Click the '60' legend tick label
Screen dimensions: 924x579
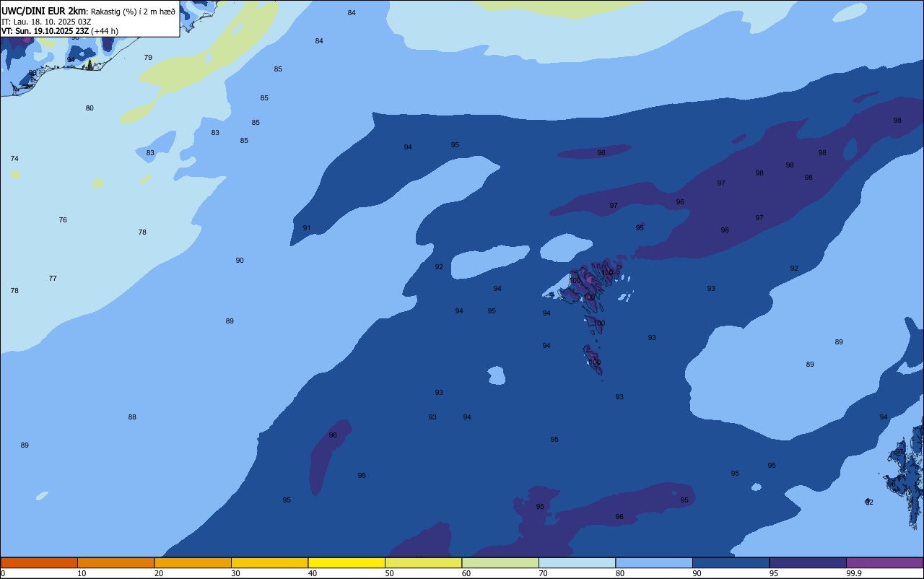466,573
